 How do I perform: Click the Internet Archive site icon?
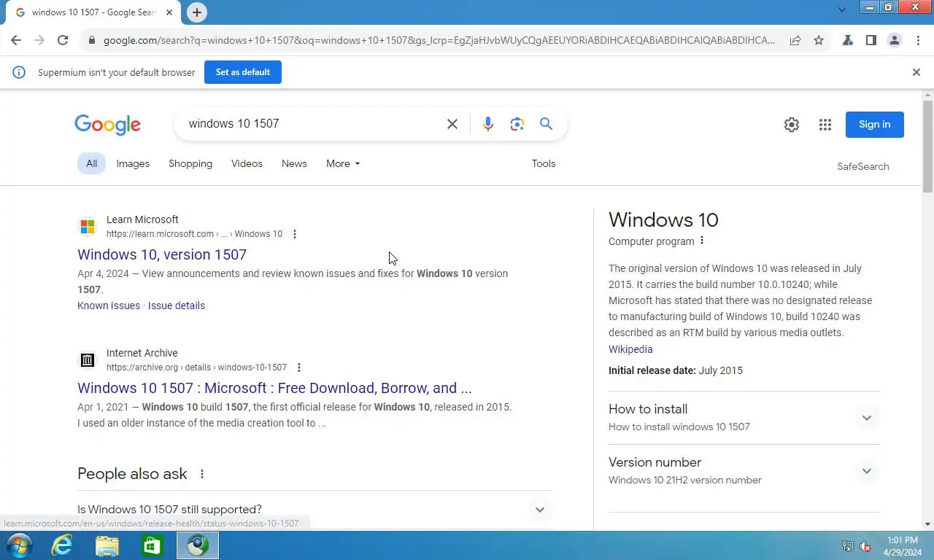click(x=88, y=360)
